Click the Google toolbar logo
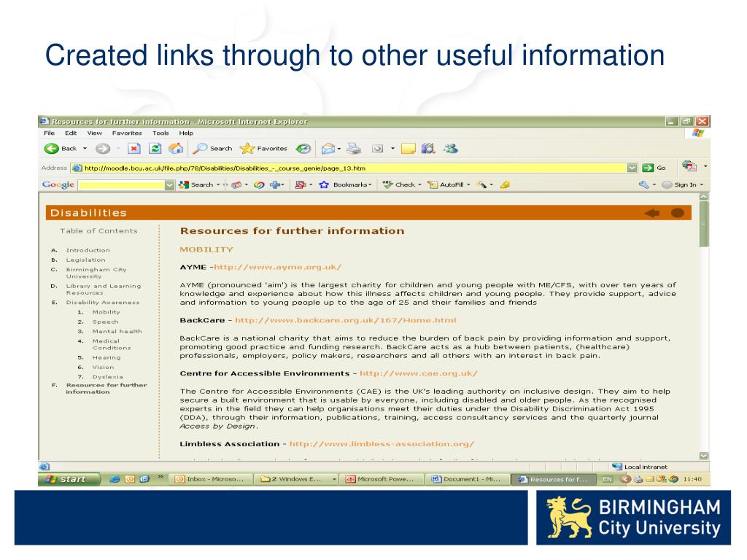 (x=58, y=184)
